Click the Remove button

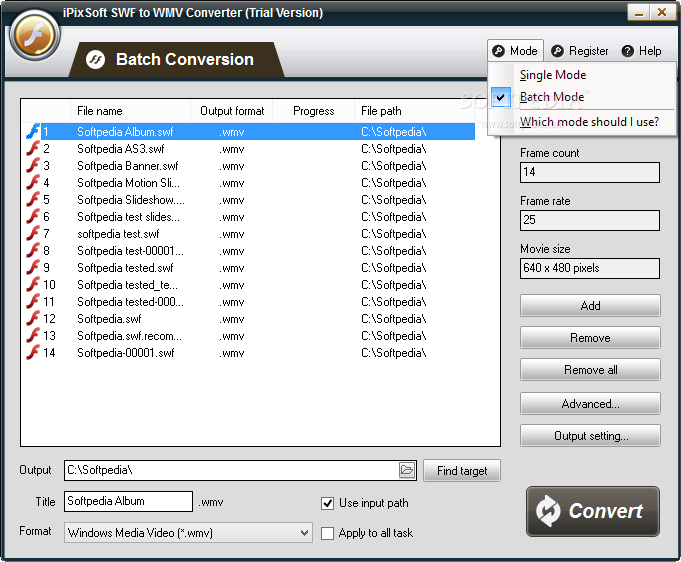click(590, 337)
